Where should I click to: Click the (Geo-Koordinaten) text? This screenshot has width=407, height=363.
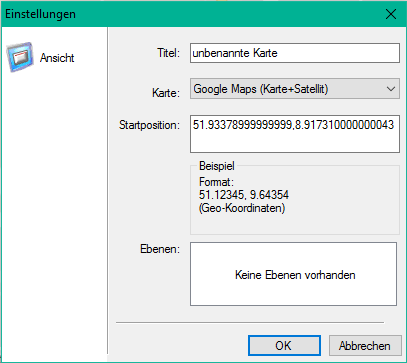click(242, 208)
